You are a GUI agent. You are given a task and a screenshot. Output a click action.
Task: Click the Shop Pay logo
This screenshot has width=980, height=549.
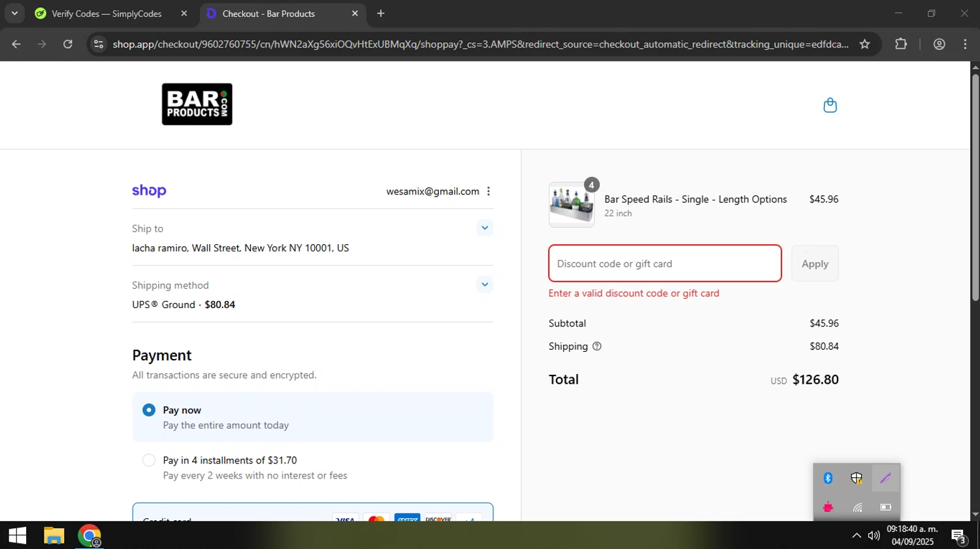click(149, 191)
